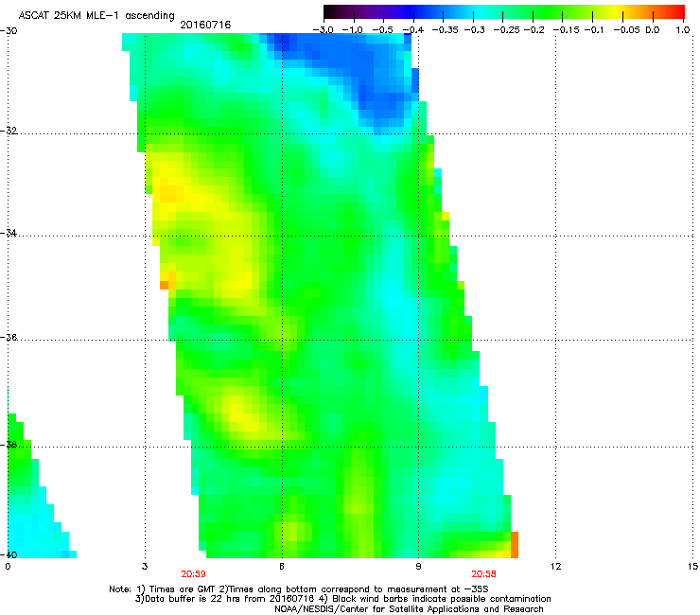The width and height of the screenshot is (700, 615).
Task: Click the color bar label 0.0
Action: coord(653,30)
